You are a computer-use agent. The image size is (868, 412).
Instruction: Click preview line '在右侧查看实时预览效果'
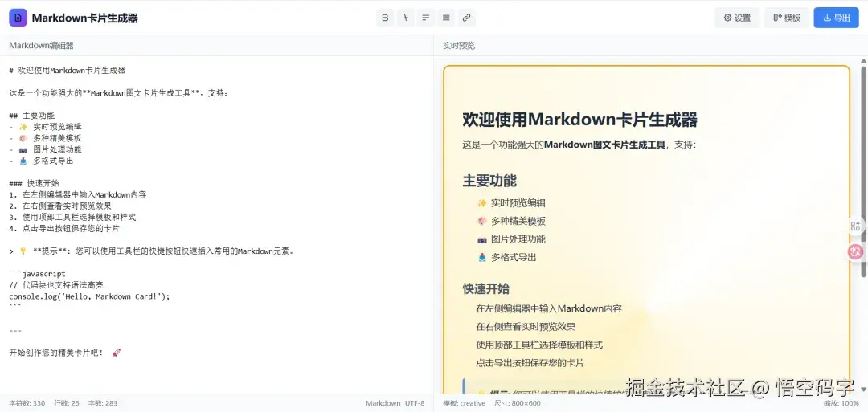(526, 327)
